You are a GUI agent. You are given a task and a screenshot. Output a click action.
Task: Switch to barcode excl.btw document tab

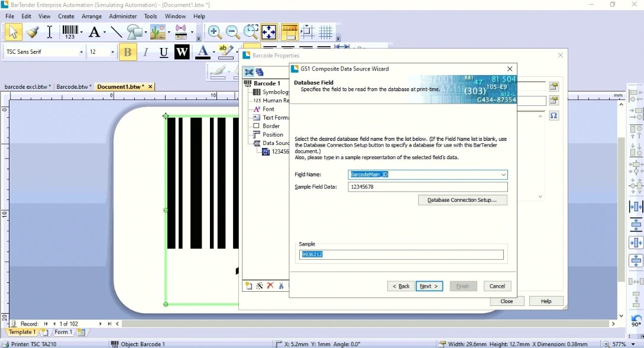tap(27, 86)
